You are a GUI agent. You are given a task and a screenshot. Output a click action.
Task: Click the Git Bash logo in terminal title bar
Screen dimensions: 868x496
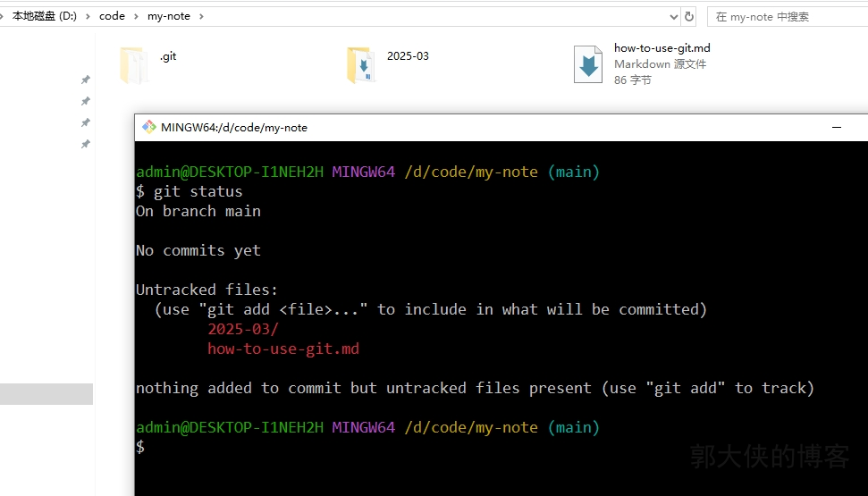pos(149,127)
